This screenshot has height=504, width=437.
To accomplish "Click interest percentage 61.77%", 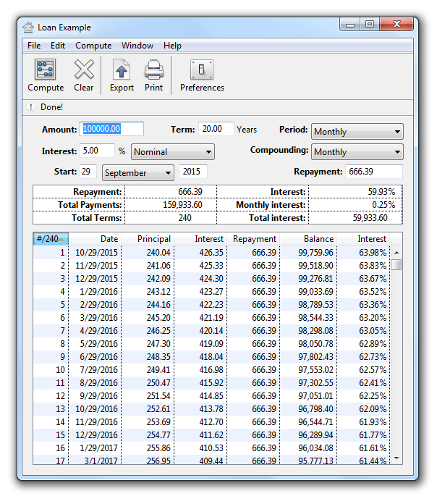I will point(373,435).
